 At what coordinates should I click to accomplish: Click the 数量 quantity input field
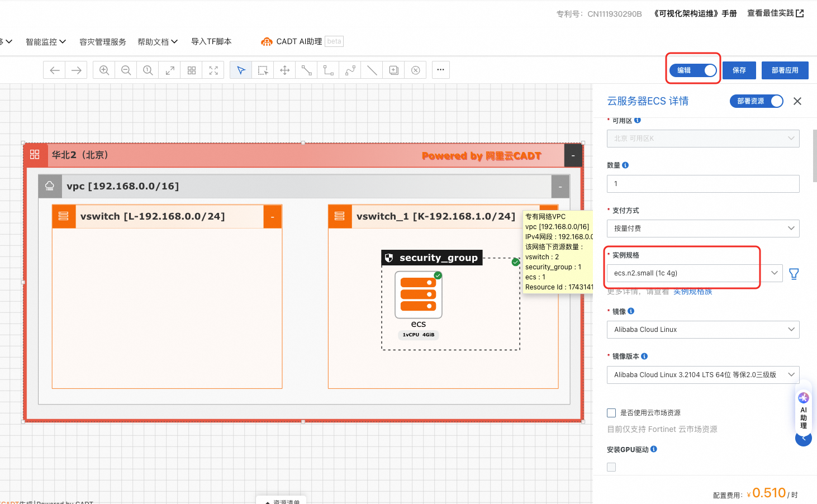click(x=703, y=184)
